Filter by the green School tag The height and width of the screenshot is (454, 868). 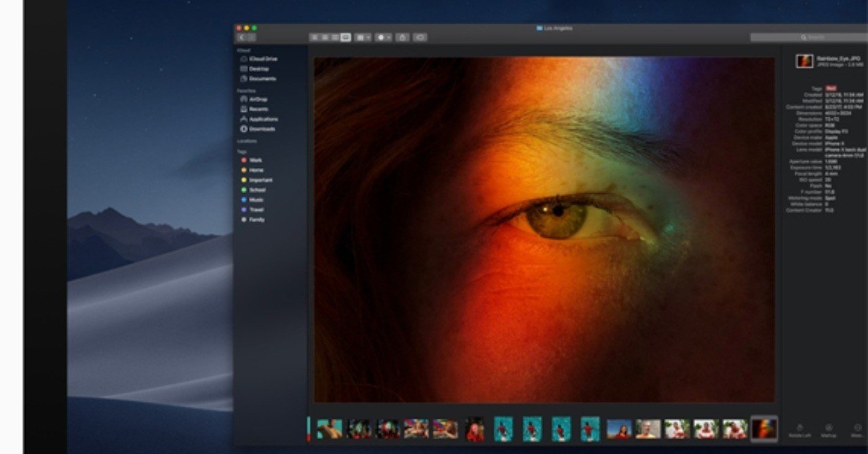[x=254, y=190]
